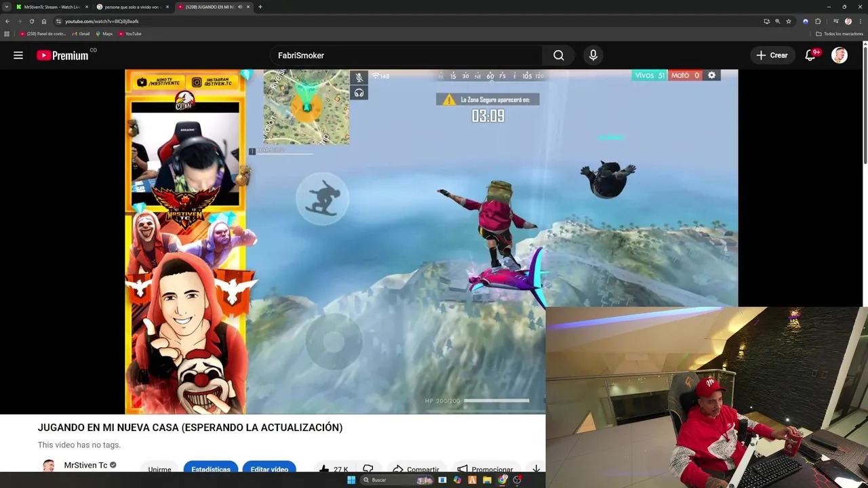The height and width of the screenshot is (488, 868).
Task: Toggle the in-game headphones sound icon
Action: click(x=359, y=93)
